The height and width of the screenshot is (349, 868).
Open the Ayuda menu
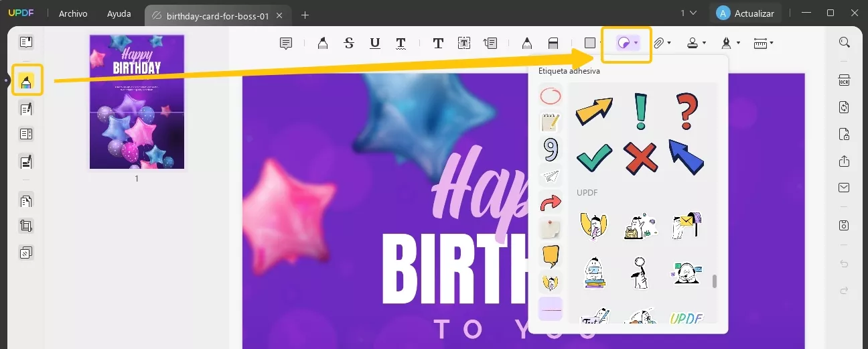point(119,13)
